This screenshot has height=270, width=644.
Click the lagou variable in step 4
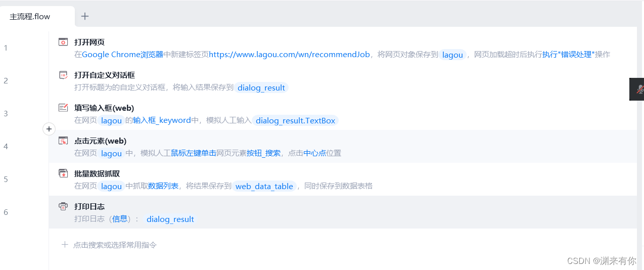click(111, 153)
